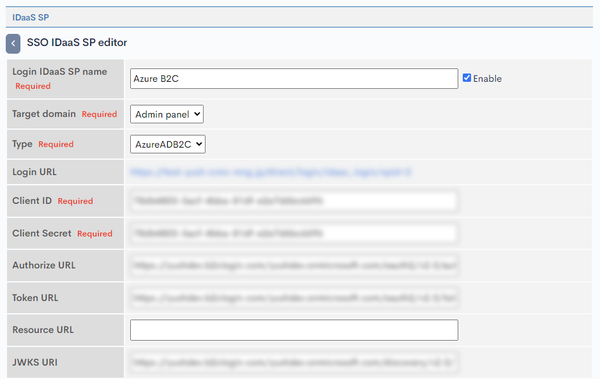Click into the Token URL input field
The image size is (600, 379).
pos(294,298)
